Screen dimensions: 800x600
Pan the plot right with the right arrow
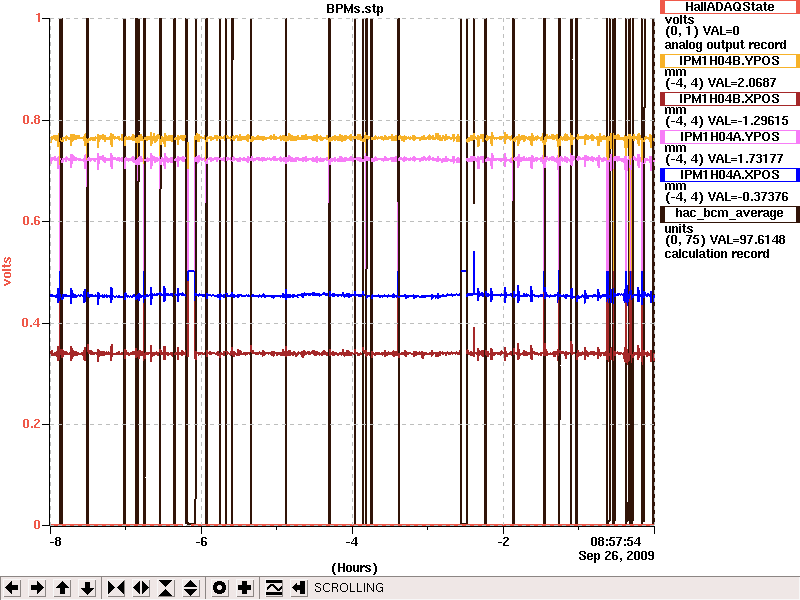point(37,588)
